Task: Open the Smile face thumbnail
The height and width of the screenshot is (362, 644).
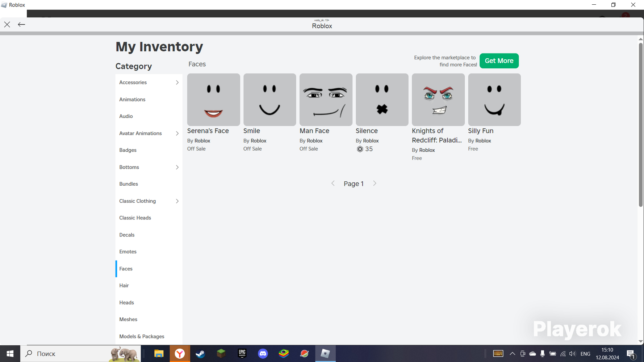Action: (270, 100)
